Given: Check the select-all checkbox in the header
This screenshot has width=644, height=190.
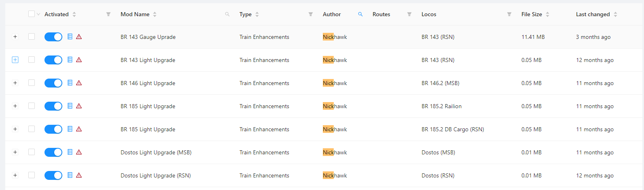Looking at the screenshot, I should tap(32, 14).
